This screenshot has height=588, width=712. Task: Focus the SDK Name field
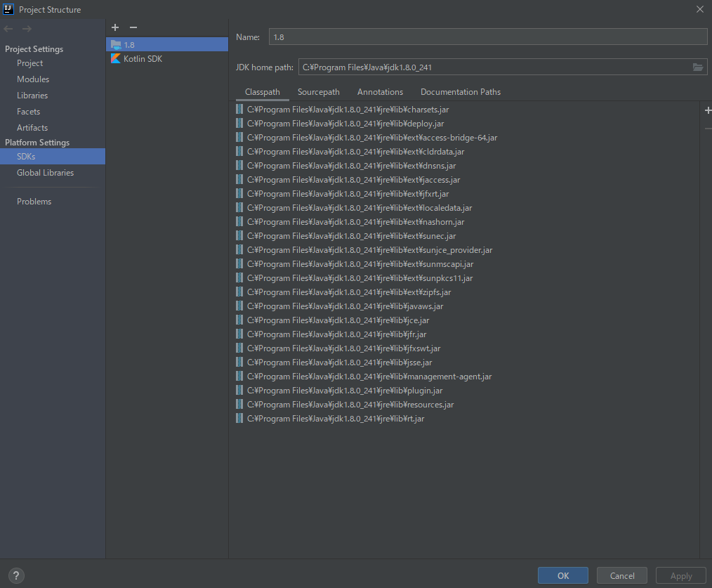point(488,37)
